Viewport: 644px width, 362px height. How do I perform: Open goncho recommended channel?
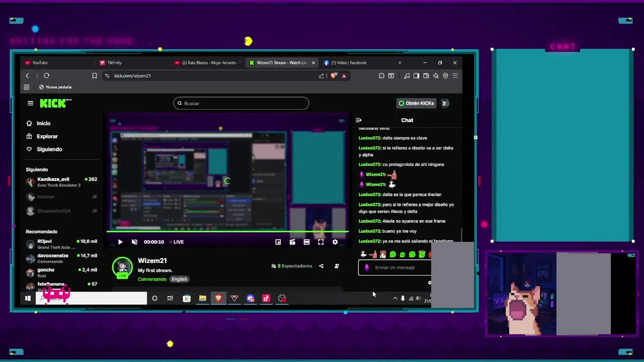coord(61,273)
